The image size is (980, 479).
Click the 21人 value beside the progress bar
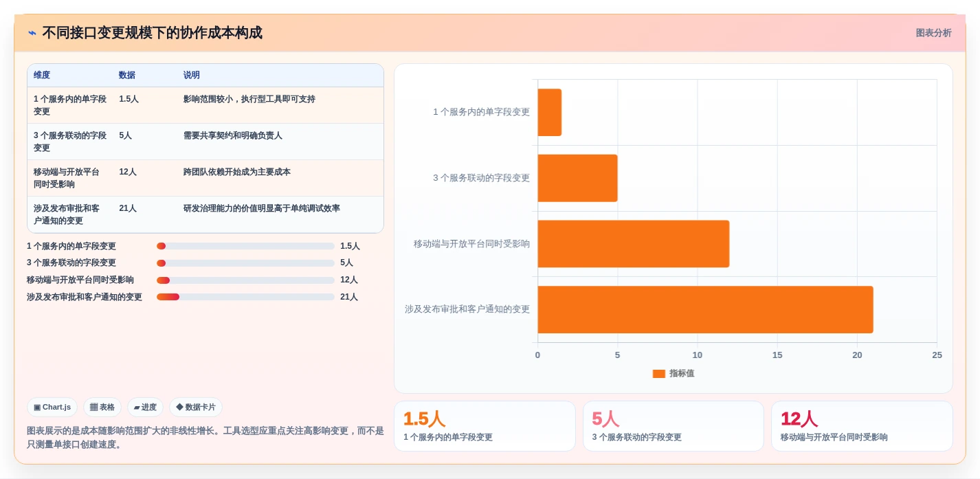tap(349, 297)
